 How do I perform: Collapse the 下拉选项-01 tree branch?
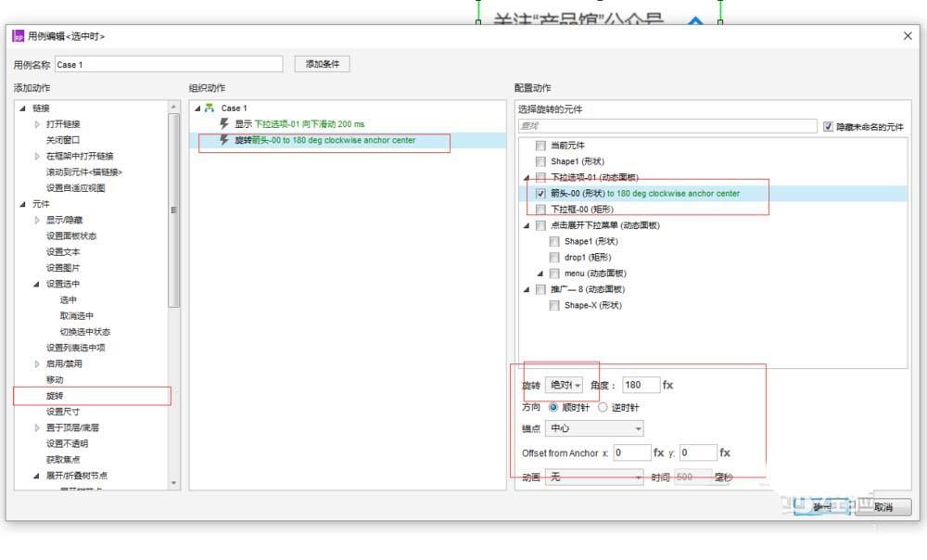[527, 177]
